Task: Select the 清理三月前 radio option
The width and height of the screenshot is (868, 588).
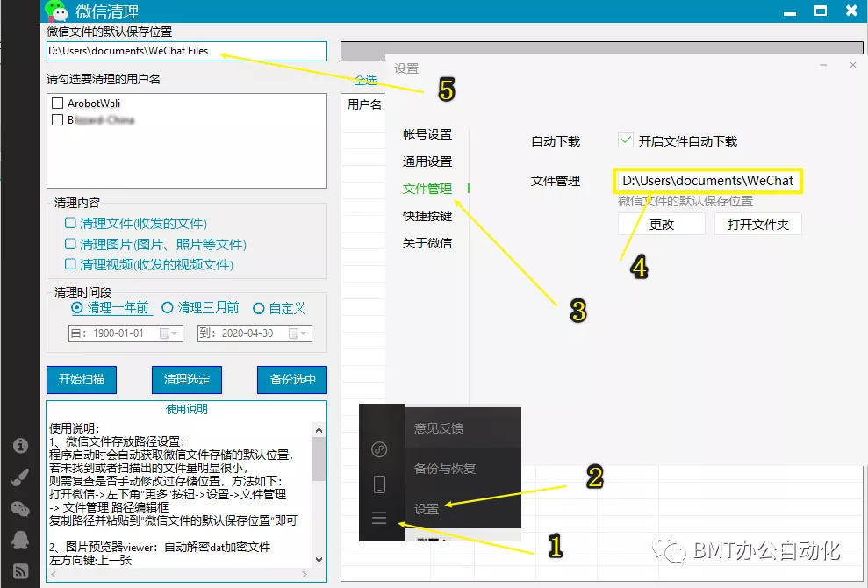Action: point(168,308)
